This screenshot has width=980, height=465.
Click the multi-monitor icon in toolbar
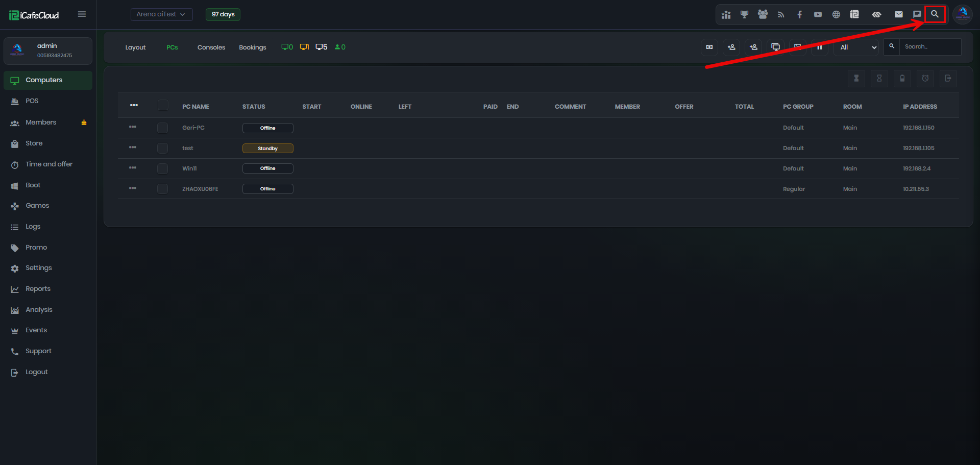pyautogui.click(x=775, y=47)
